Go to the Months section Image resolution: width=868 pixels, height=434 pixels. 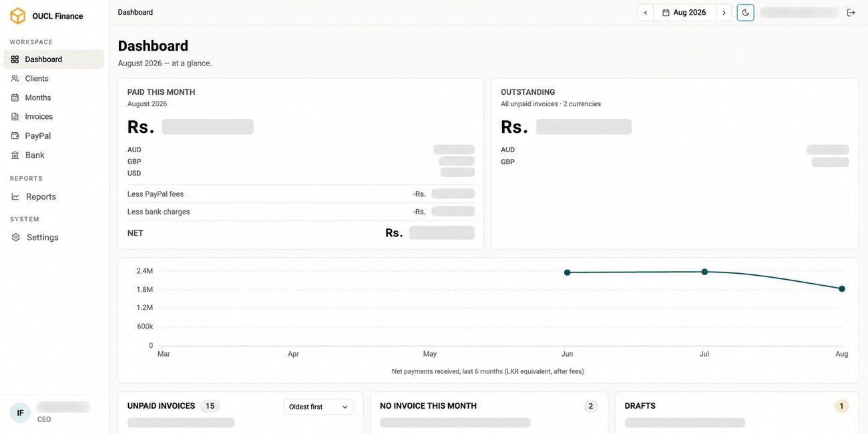[53, 97]
